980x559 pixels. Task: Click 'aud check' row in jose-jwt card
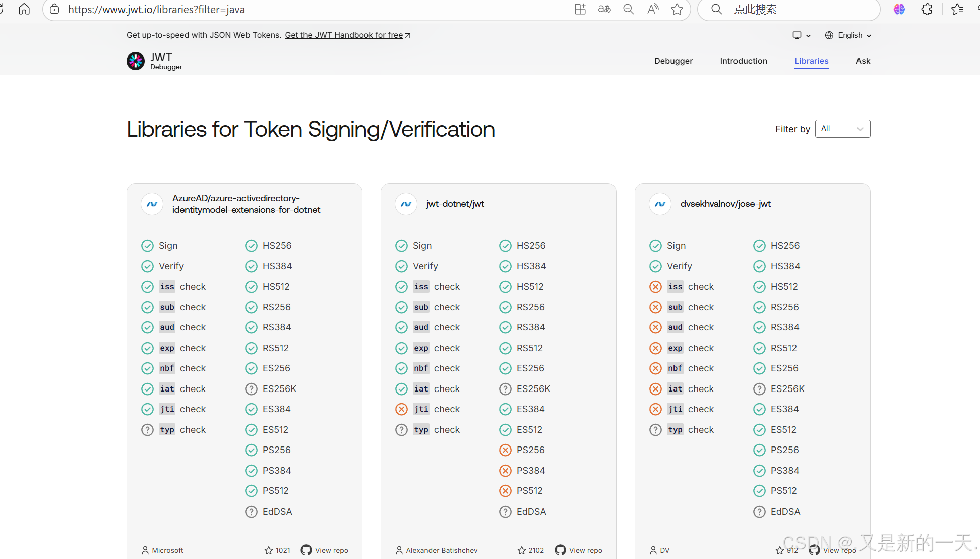(x=682, y=327)
